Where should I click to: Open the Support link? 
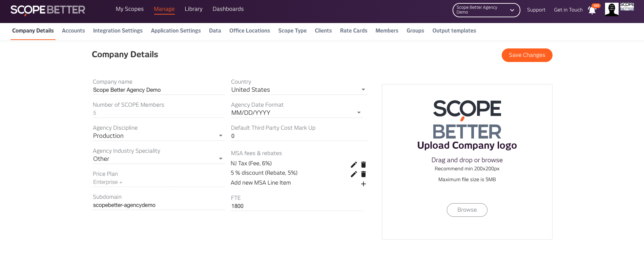tap(536, 10)
